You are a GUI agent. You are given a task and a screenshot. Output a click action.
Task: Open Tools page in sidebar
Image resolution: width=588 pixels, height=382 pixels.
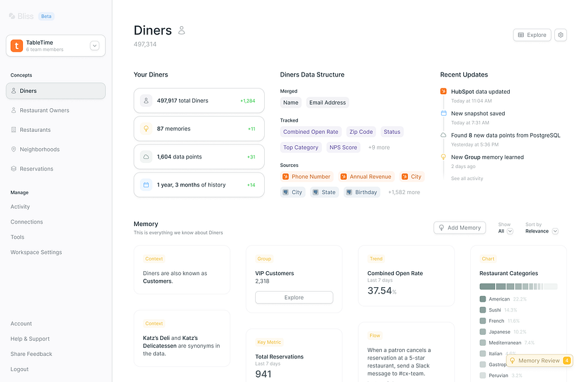17,237
